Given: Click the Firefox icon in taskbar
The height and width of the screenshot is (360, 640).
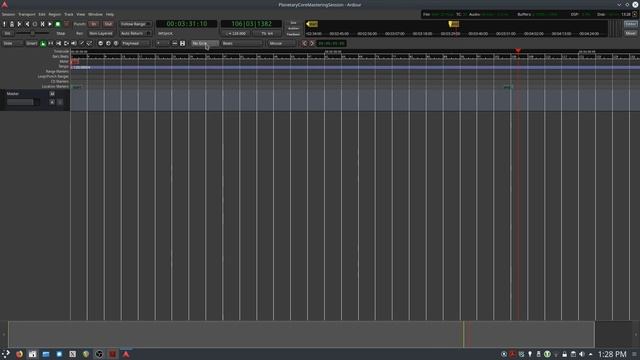Looking at the screenshot, I should point(19,354).
